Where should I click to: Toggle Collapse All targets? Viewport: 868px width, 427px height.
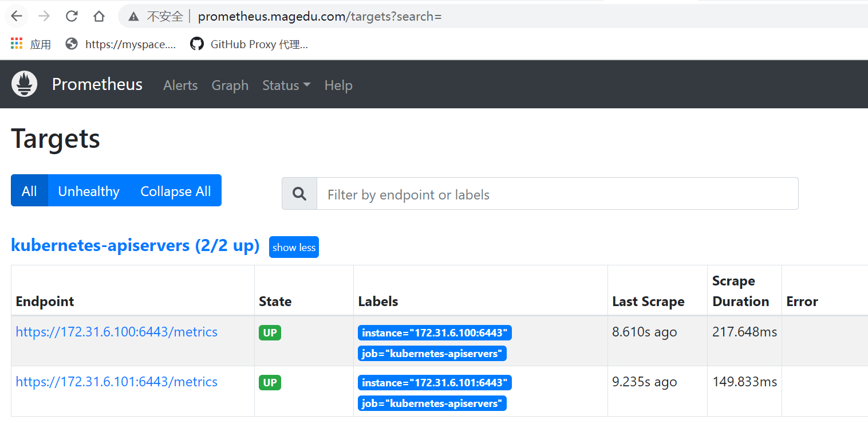click(176, 191)
